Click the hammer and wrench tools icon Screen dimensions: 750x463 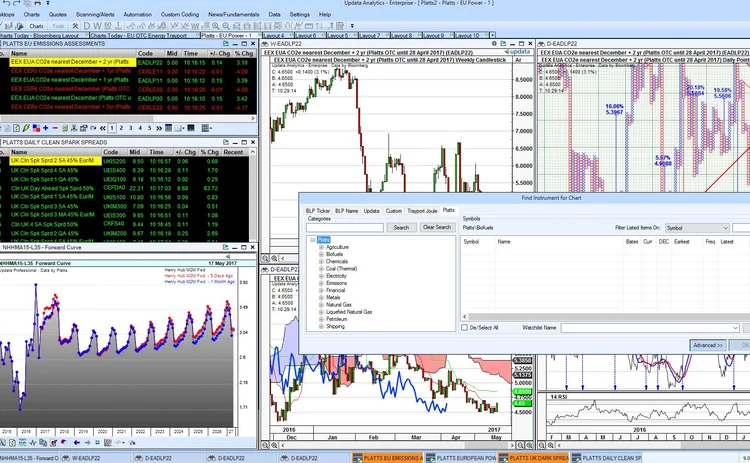(x=75, y=26)
